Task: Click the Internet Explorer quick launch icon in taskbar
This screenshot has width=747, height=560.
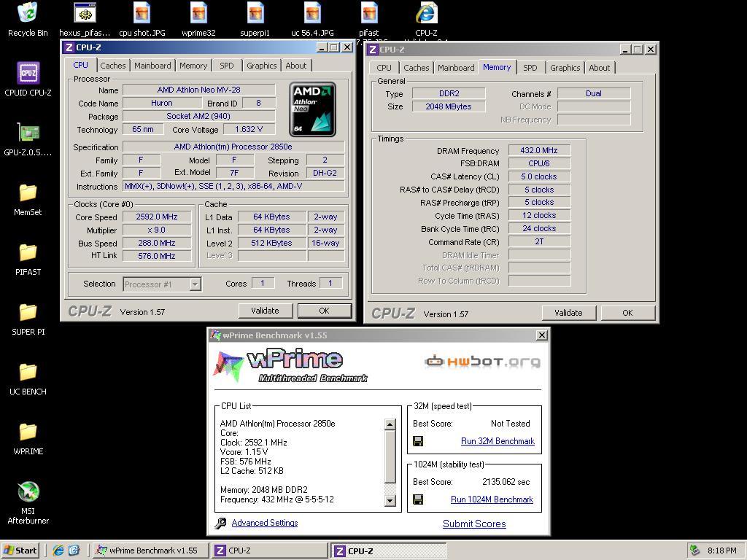Action: pyautogui.click(x=58, y=551)
